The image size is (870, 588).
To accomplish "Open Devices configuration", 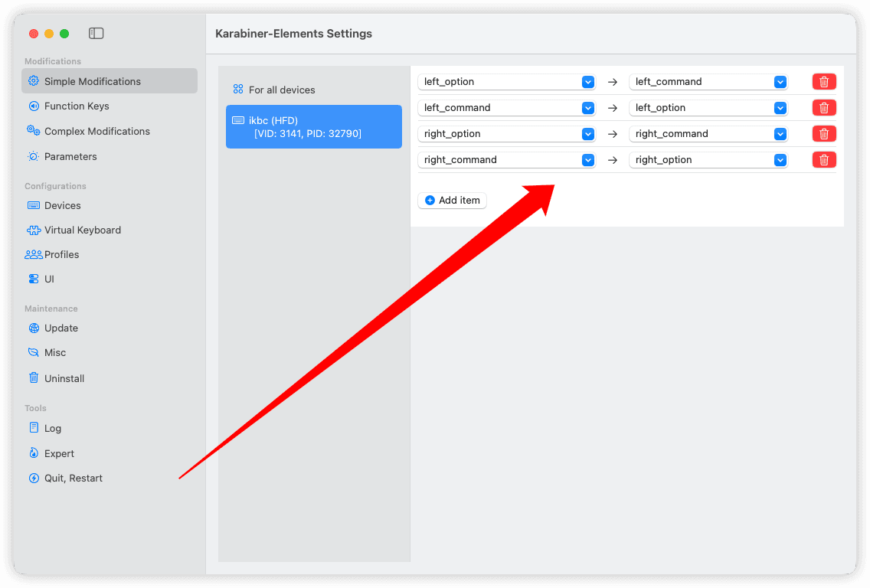I will coord(62,206).
